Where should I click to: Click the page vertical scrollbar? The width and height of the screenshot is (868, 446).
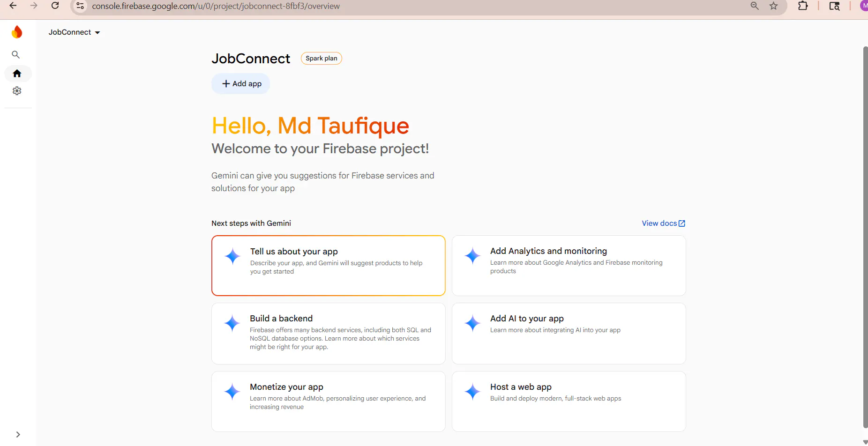coord(865,237)
